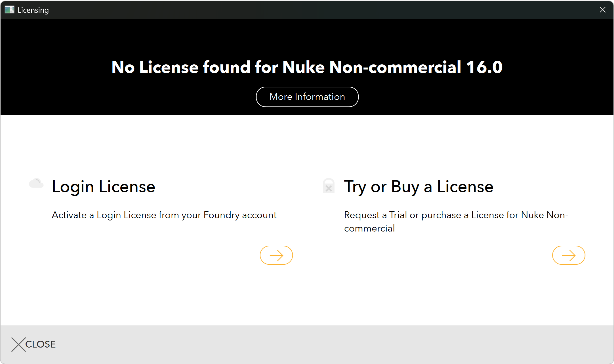
Task: Click the No License found headline
Action: [x=307, y=67]
